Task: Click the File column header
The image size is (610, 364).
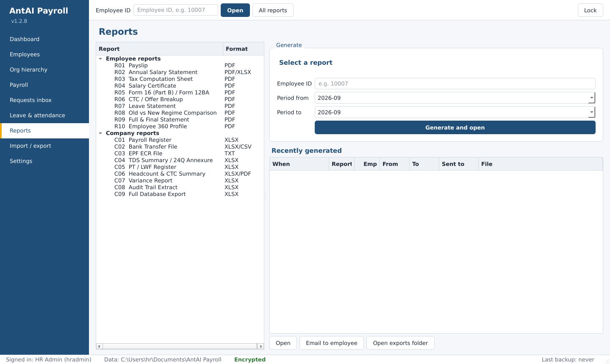Action: (x=541, y=164)
